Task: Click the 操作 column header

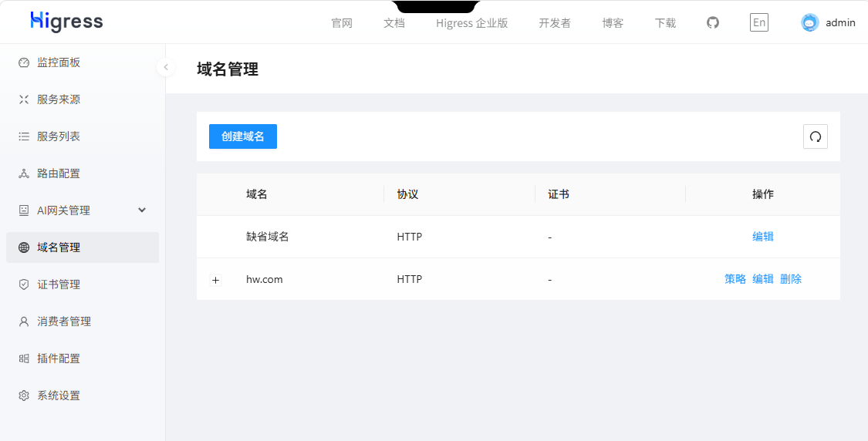Action: click(x=763, y=194)
